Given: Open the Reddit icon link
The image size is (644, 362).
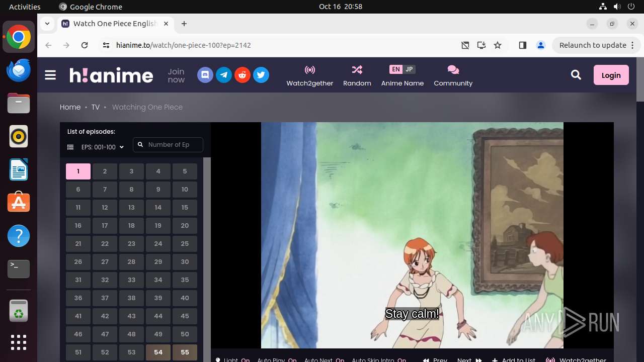Looking at the screenshot, I should pos(243,75).
